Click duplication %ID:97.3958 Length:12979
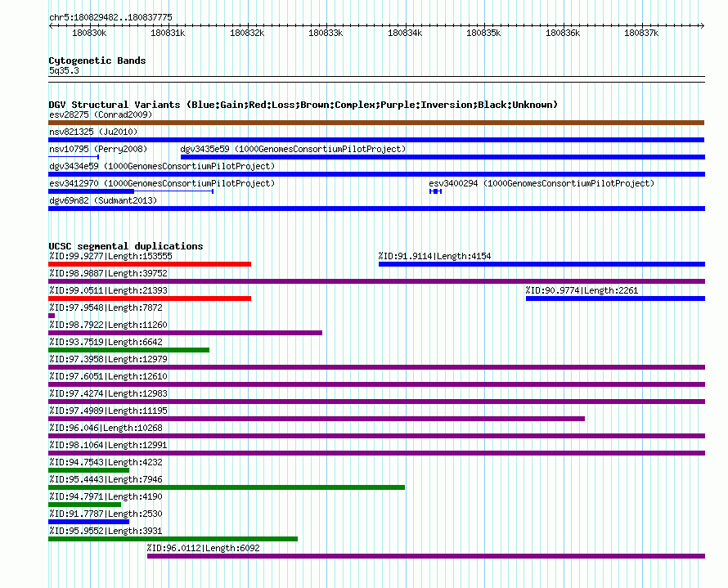 (376, 367)
